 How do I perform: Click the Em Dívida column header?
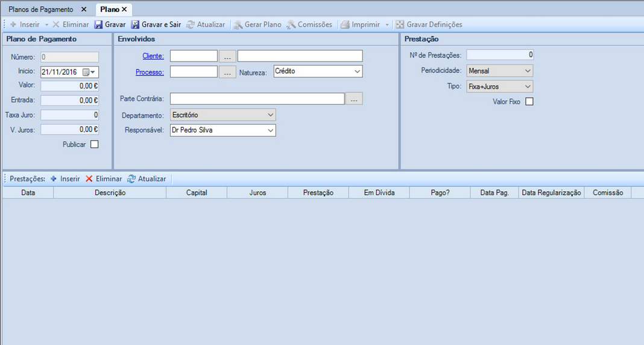379,192
